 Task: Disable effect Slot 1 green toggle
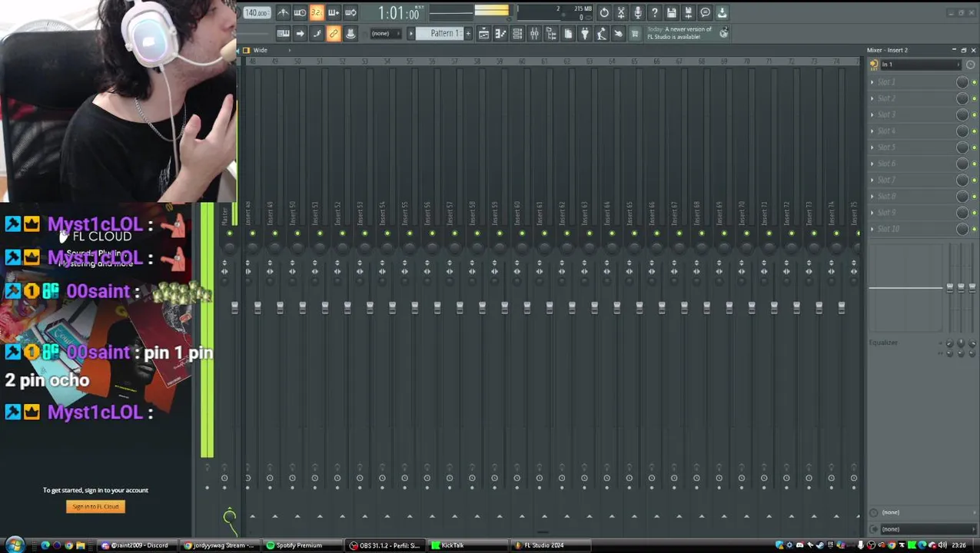click(975, 82)
